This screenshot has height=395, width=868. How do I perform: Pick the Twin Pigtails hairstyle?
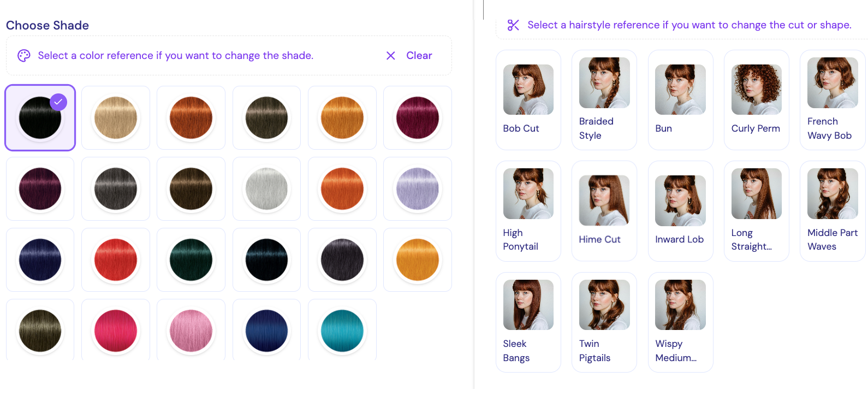click(x=604, y=322)
